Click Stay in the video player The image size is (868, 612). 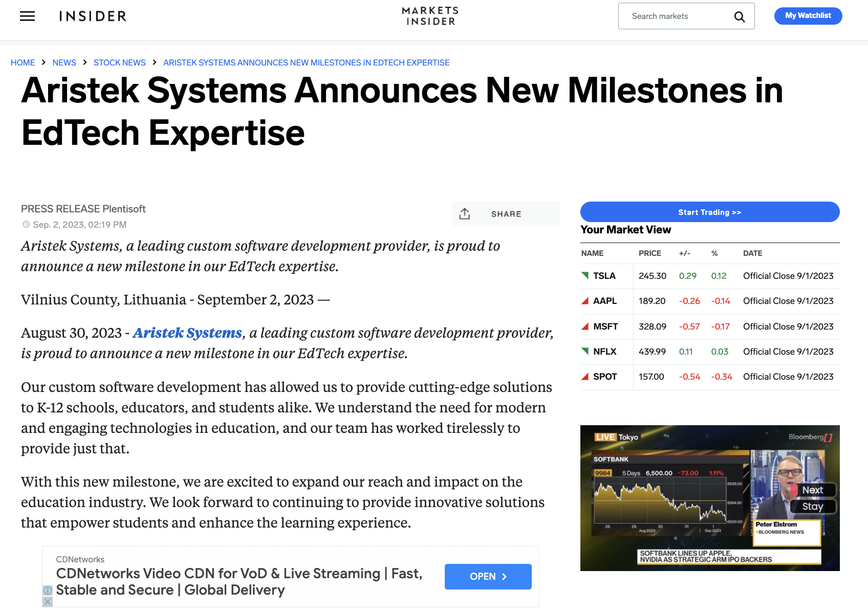click(812, 507)
